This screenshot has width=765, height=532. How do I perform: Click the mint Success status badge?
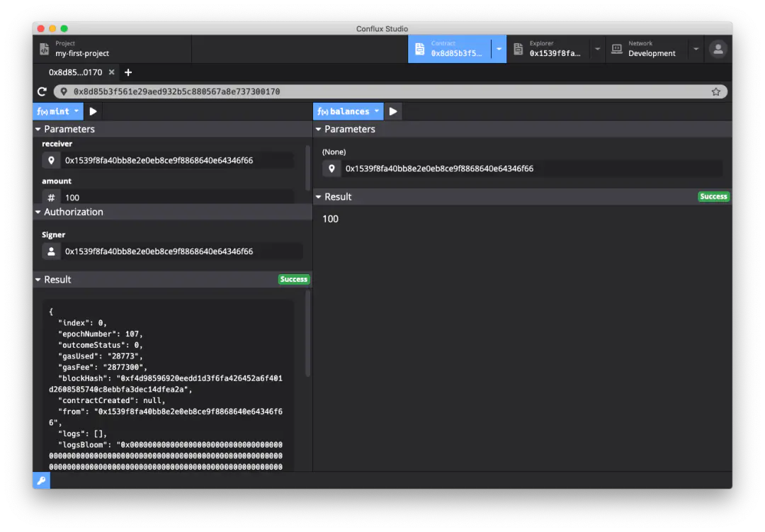(294, 279)
